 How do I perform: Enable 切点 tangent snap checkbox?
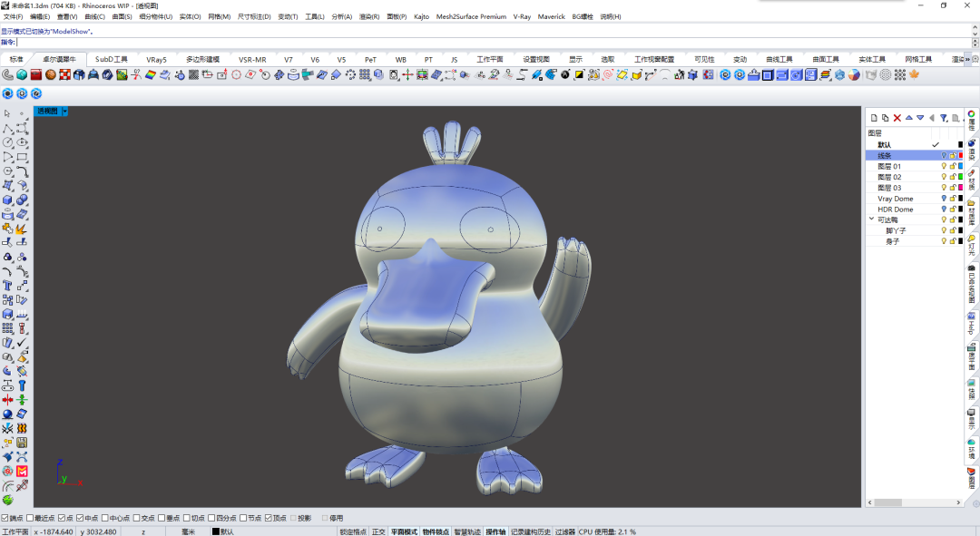click(x=186, y=518)
